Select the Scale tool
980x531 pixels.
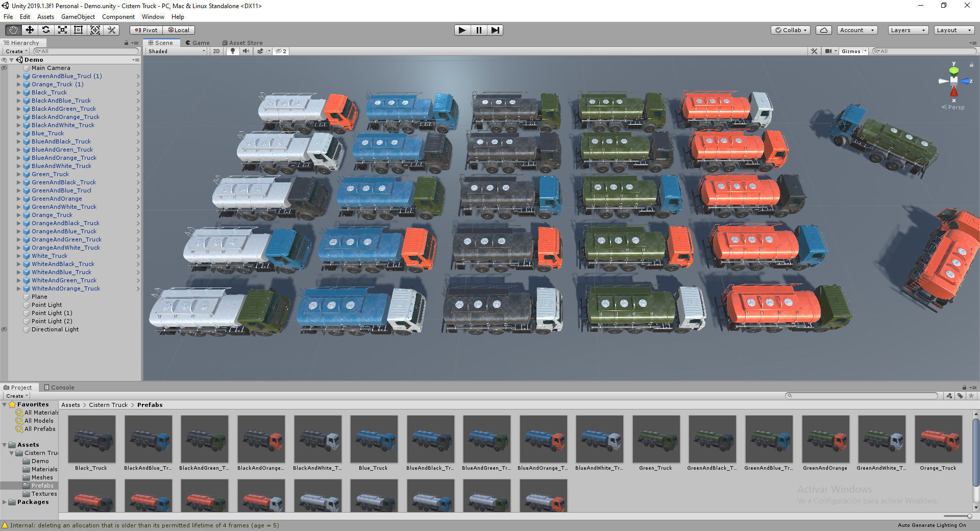[62, 30]
